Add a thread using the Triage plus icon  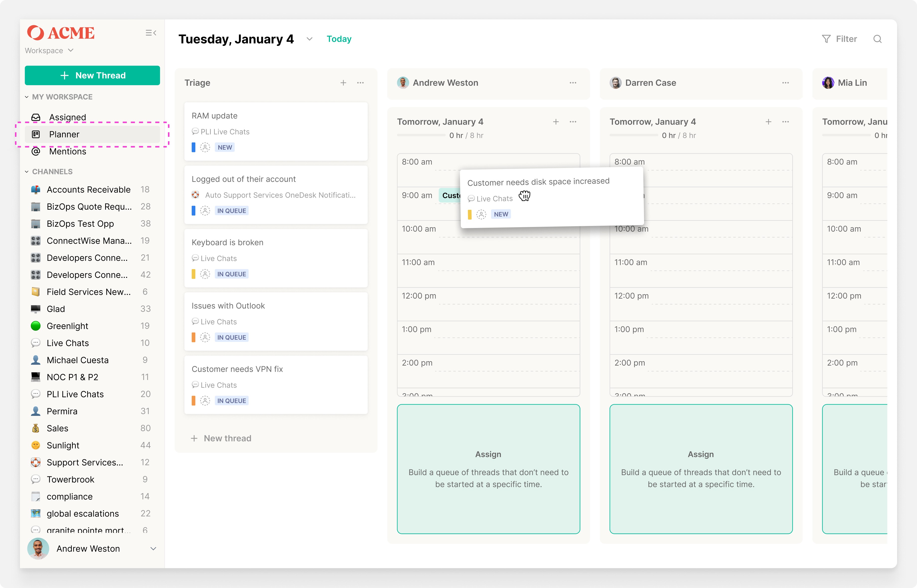[x=343, y=83]
